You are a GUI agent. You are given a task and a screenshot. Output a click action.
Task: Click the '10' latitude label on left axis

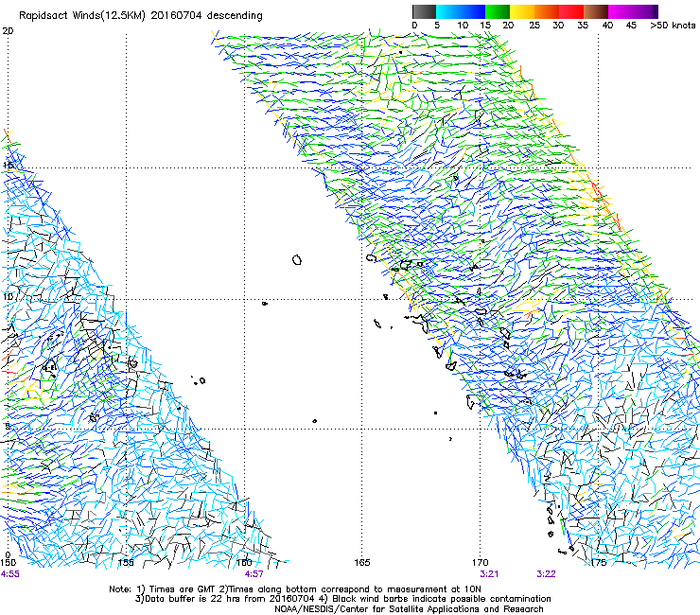(8, 296)
